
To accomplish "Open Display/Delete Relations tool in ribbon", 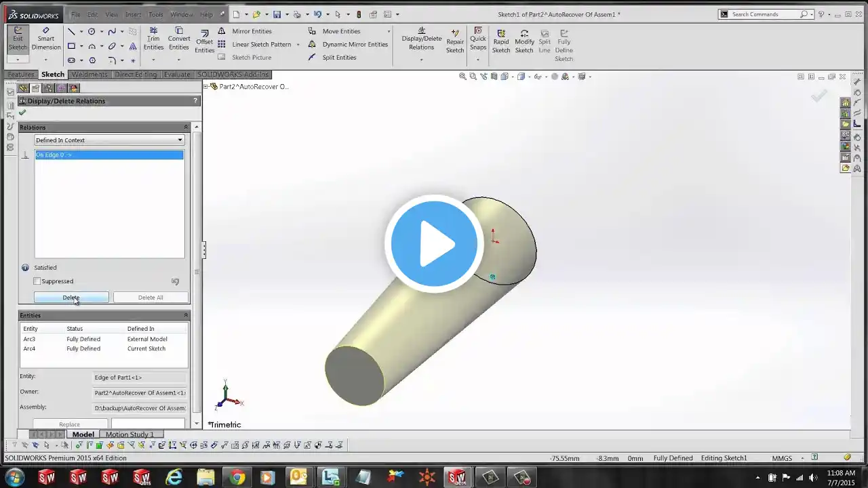I will point(421,39).
